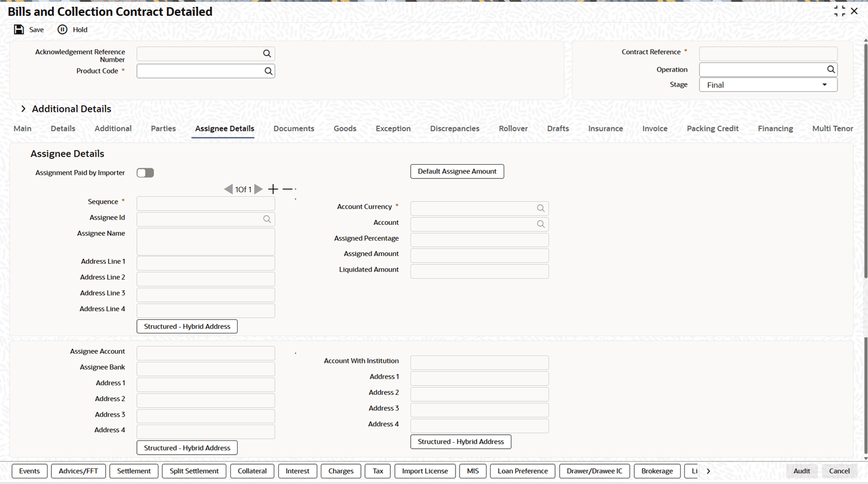Toggle Assignment Paid by Importer switch
This screenshot has height=484, width=868.
145,173
